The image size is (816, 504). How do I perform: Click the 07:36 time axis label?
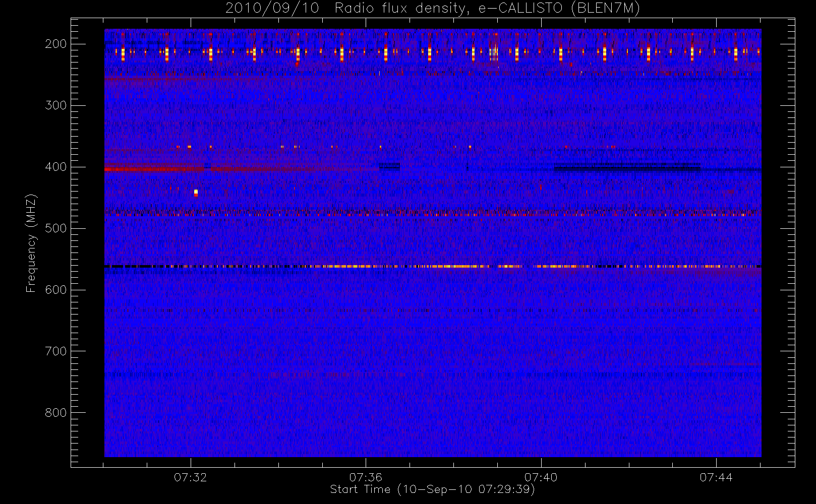[x=366, y=477]
